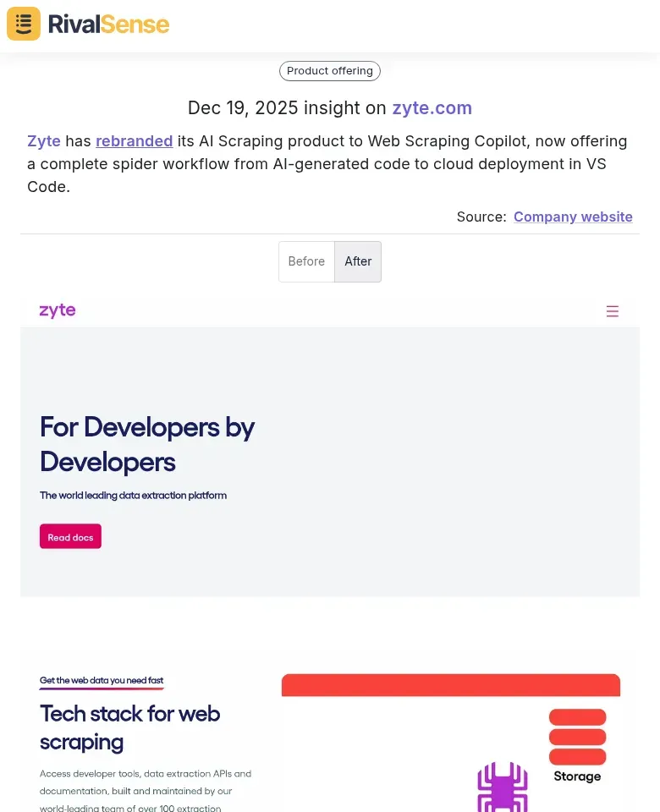Click the red stacked-disks Storage icon
Viewport: 660px width, 812px height.
(x=577, y=738)
